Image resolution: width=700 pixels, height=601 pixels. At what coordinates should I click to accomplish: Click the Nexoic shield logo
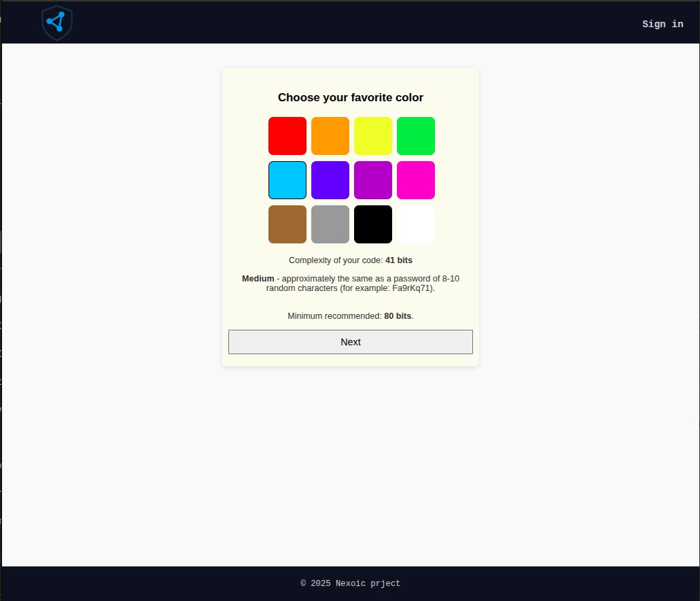coord(56,22)
